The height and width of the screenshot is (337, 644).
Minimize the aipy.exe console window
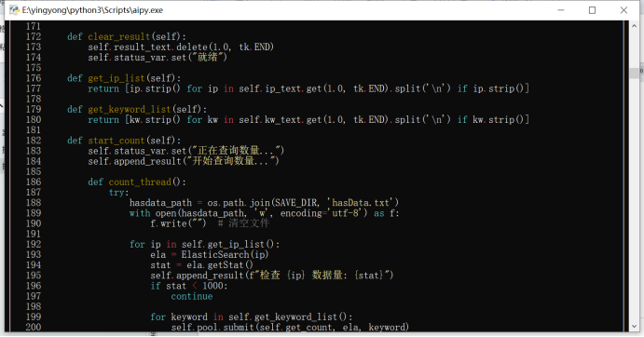[x=561, y=10]
